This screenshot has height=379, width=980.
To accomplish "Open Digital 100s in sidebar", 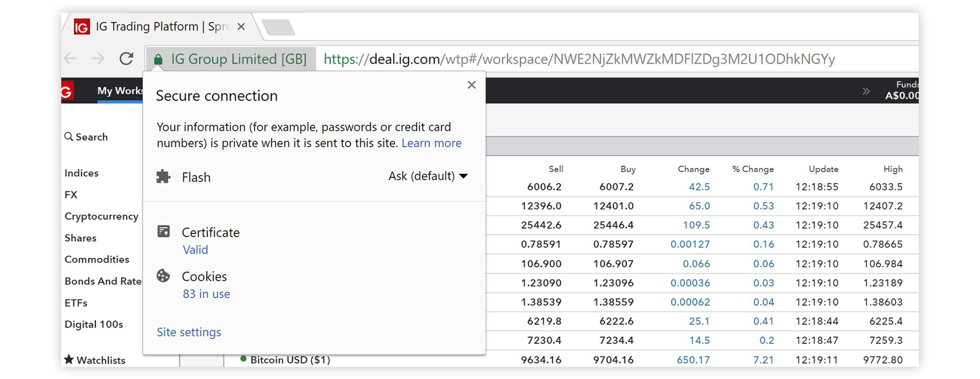I will pyautogui.click(x=94, y=324).
